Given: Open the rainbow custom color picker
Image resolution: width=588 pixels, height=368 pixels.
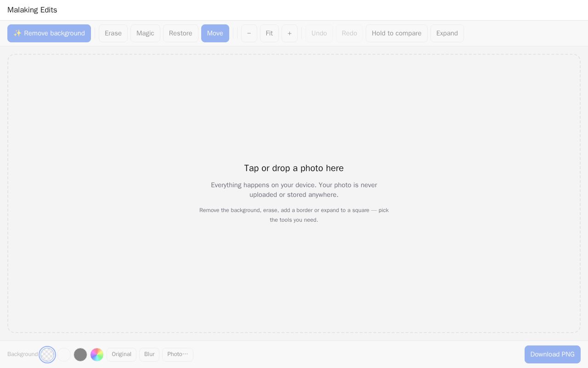Looking at the screenshot, I should coord(97,355).
